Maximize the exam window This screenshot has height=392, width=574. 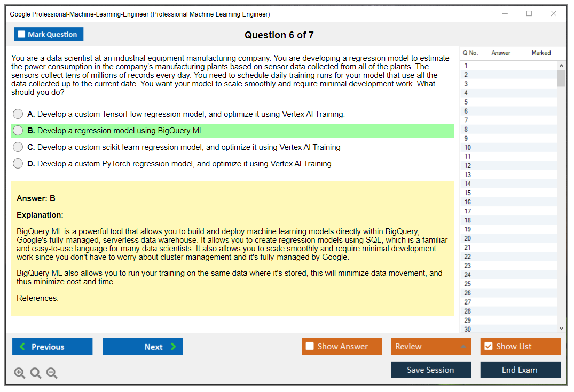(529, 14)
